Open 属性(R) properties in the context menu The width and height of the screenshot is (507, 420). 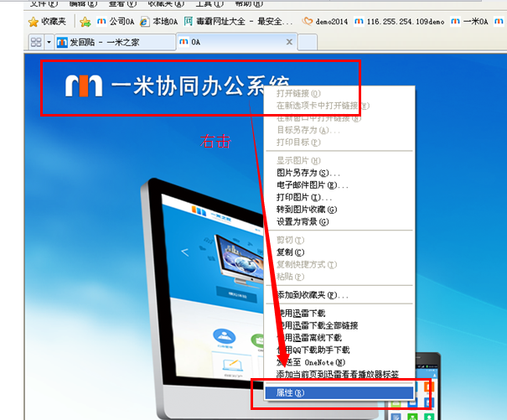pyautogui.click(x=339, y=393)
